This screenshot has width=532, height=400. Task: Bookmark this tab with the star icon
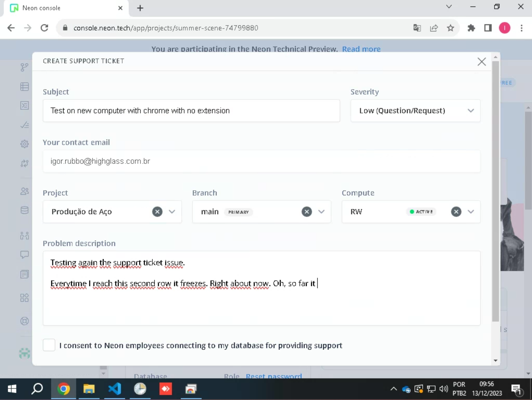click(x=450, y=28)
